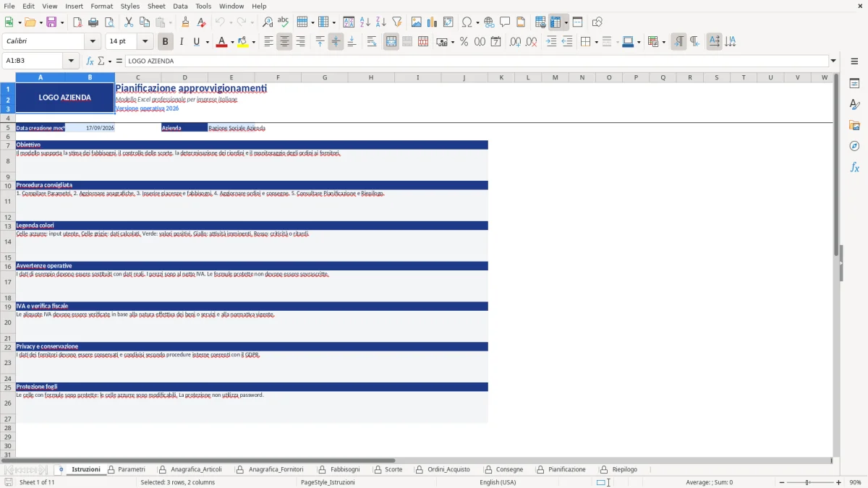Screen dimensions: 868x488
Task: Export directly as PDF
Action: (77, 22)
